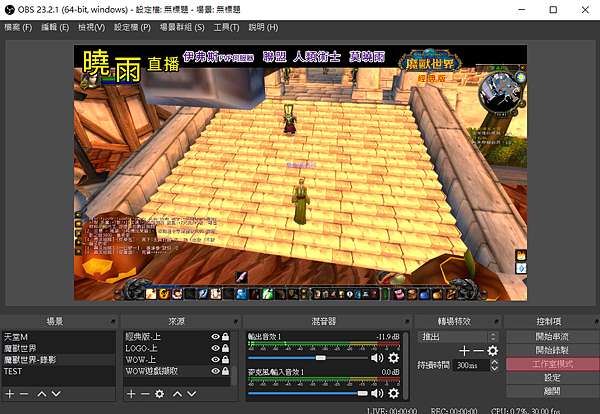The image size is (600, 414).
Task: Remove selected source with minus icon
Action: point(145,393)
